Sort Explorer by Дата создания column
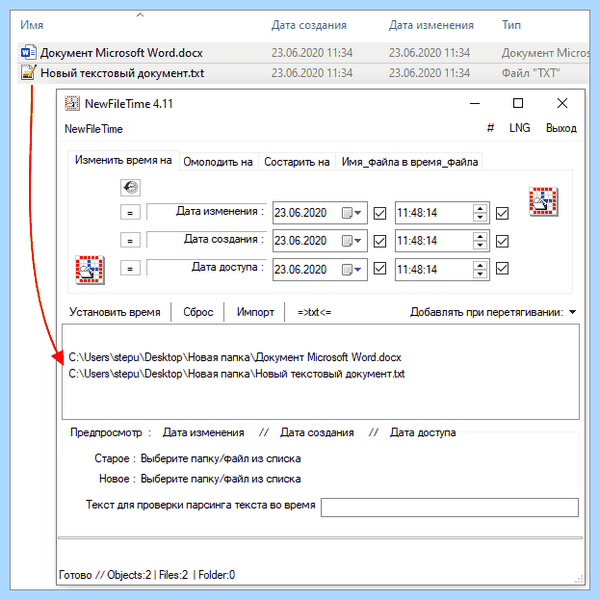This screenshot has height=600, width=600. [x=309, y=25]
